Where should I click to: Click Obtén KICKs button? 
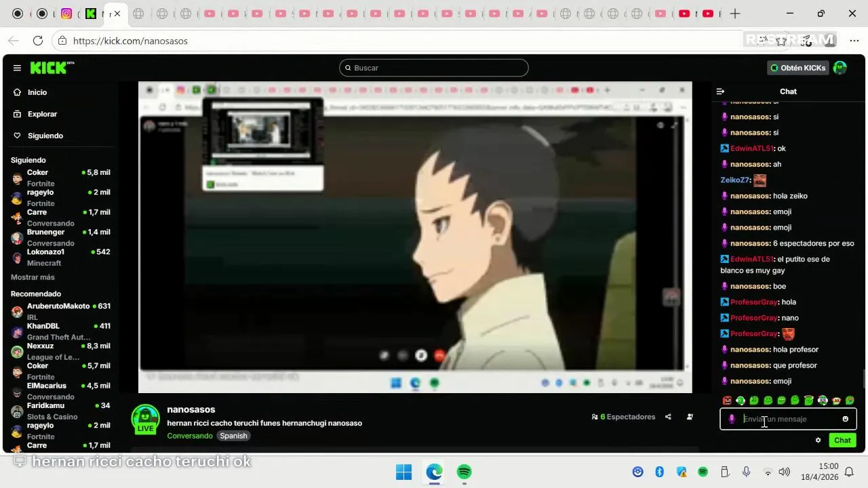tap(798, 68)
